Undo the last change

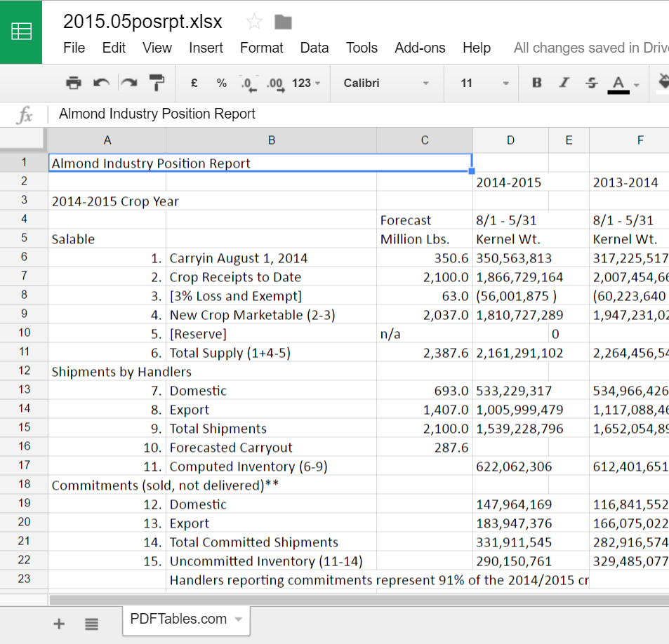pos(101,82)
